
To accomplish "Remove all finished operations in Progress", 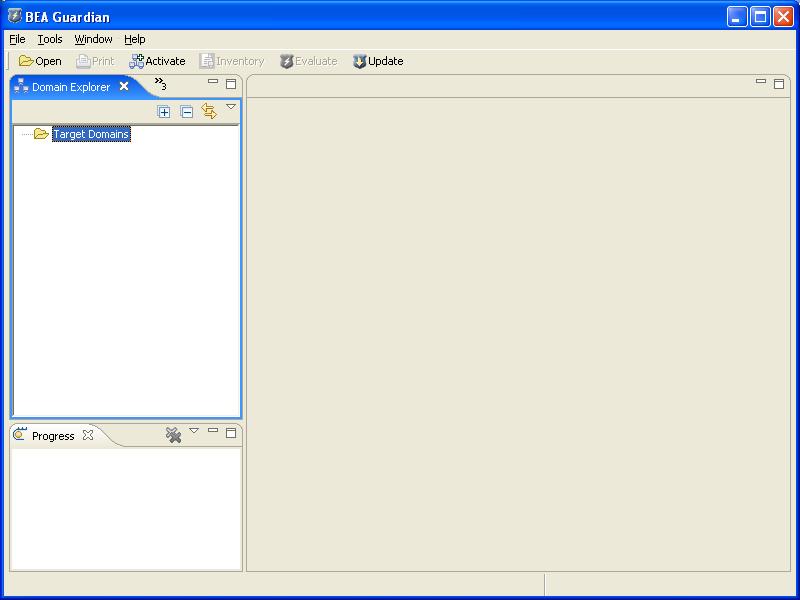I will point(173,435).
